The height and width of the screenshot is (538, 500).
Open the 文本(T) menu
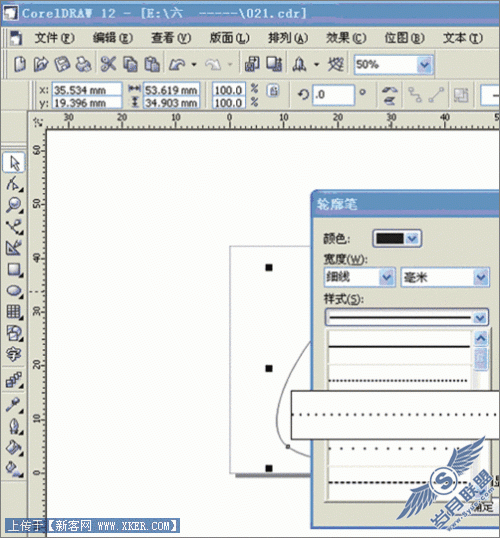click(x=463, y=38)
